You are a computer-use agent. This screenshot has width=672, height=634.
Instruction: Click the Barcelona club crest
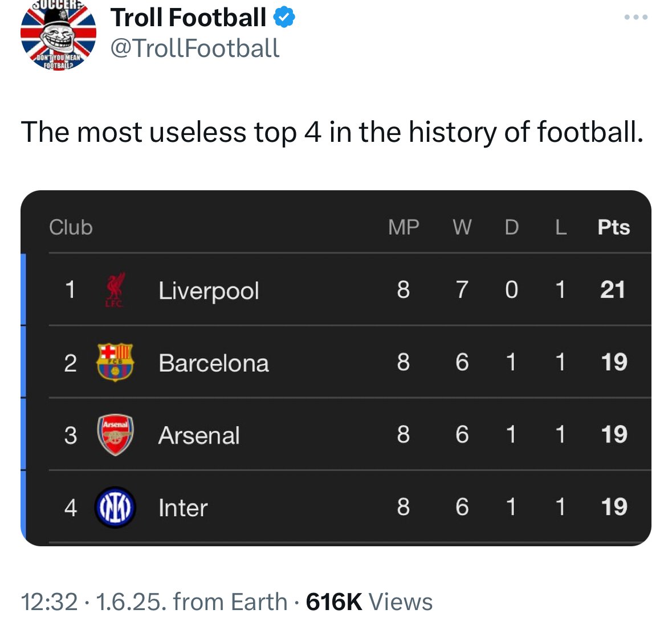115,362
